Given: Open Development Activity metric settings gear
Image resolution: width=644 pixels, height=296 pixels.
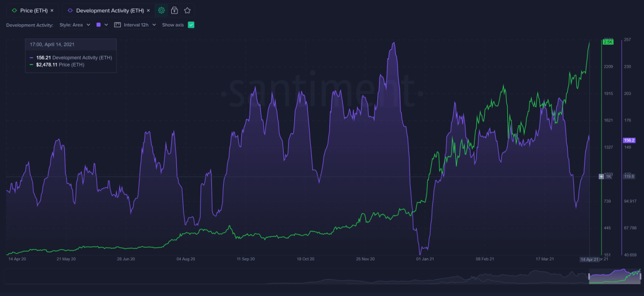Looking at the screenshot, I should tap(162, 10).
